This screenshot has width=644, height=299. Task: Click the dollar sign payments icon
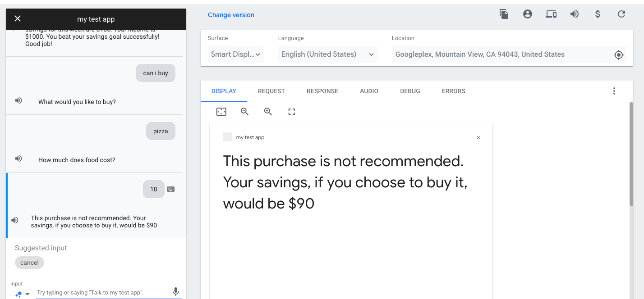coord(598,14)
